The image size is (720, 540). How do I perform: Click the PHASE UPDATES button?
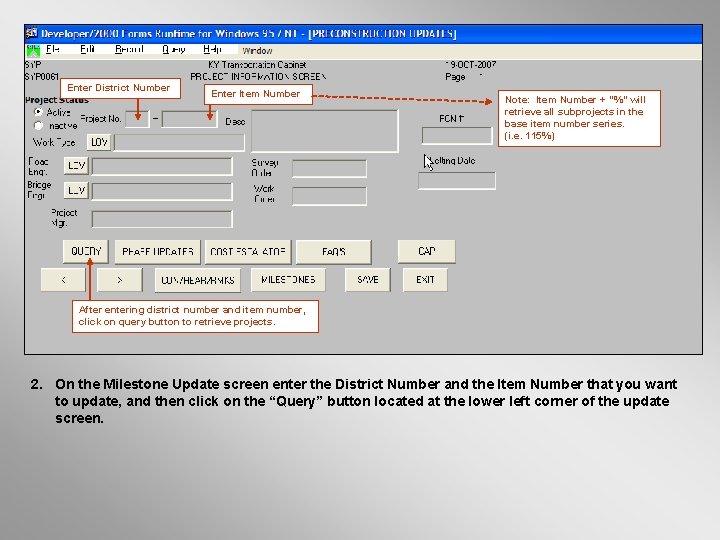[158, 252]
